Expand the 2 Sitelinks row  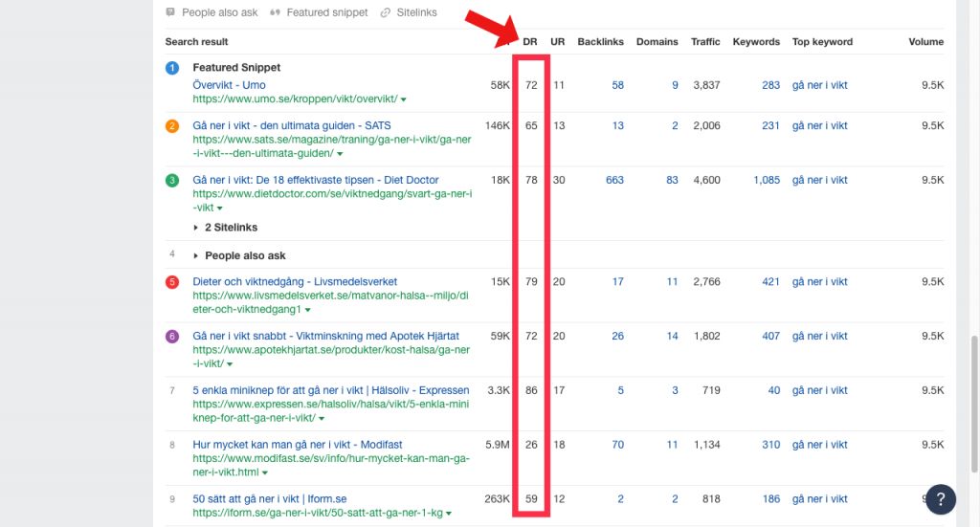(x=225, y=228)
